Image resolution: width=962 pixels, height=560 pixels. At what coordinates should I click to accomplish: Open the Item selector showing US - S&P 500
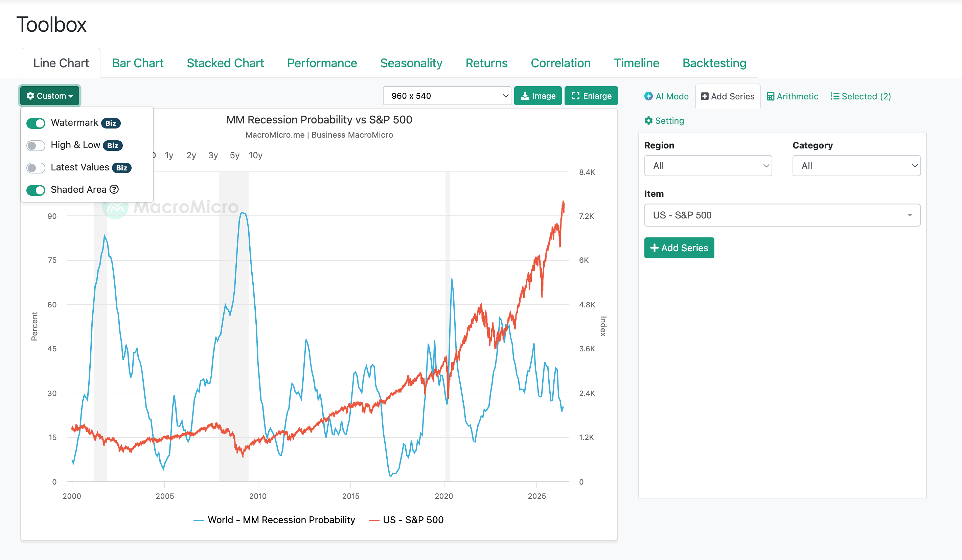782,215
